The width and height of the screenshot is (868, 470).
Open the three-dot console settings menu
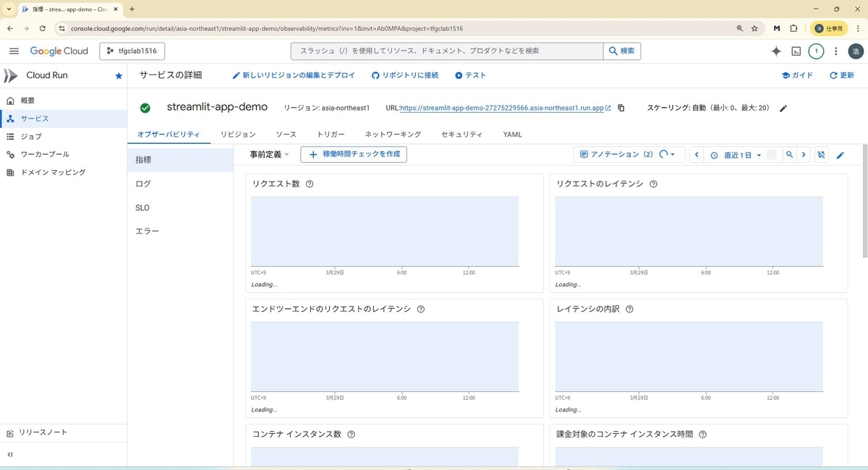pyautogui.click(x=836, y=51)
